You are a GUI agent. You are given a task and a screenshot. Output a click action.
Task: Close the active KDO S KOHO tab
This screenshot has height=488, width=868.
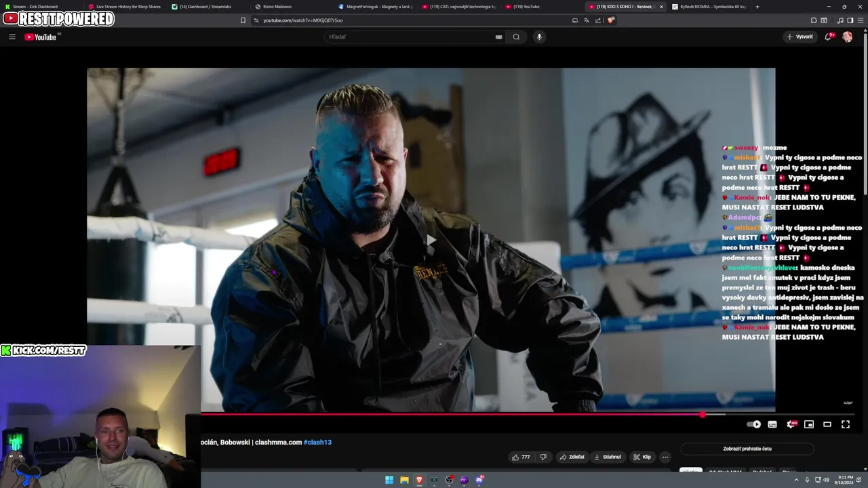point(661,7)
